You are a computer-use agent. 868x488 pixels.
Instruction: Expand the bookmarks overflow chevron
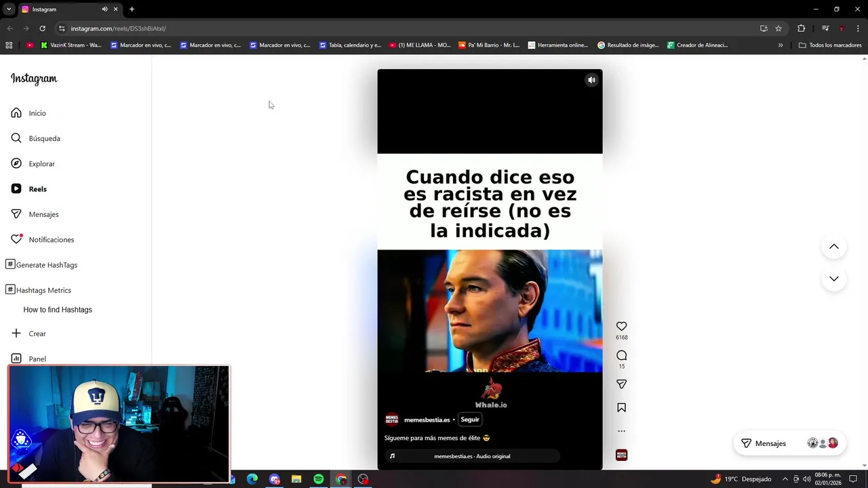(780, 45)
